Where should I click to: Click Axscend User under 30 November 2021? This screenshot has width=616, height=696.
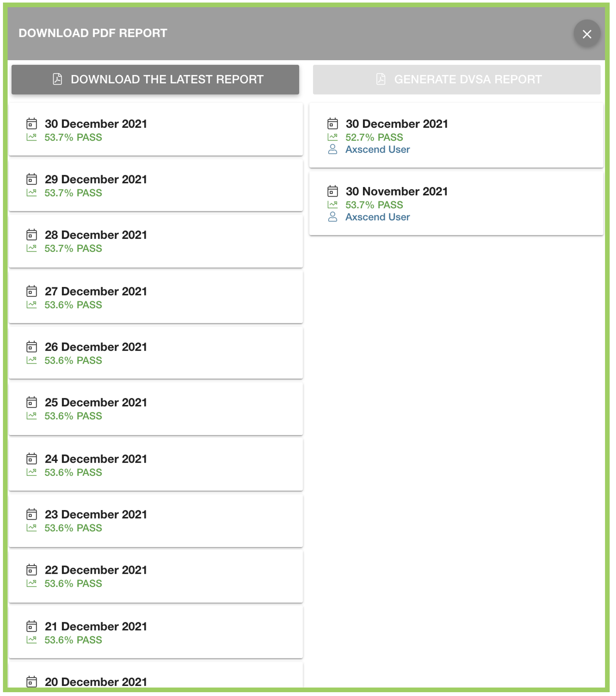(377, 217)
